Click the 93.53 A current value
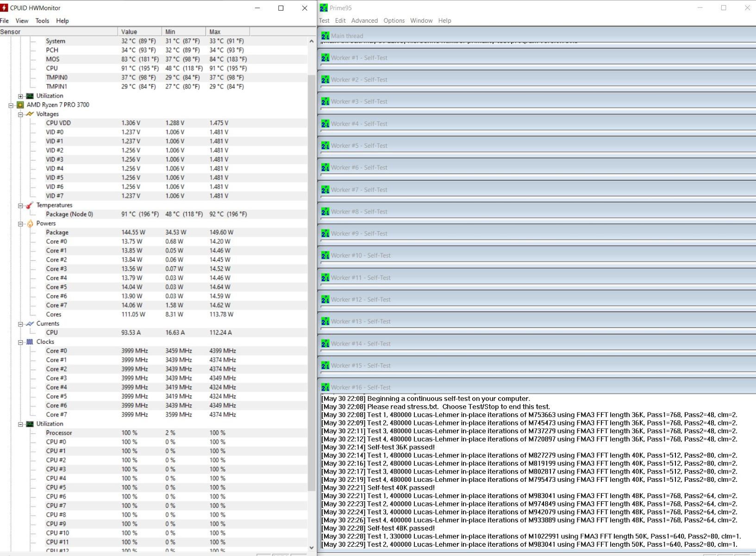 point(131,333)
